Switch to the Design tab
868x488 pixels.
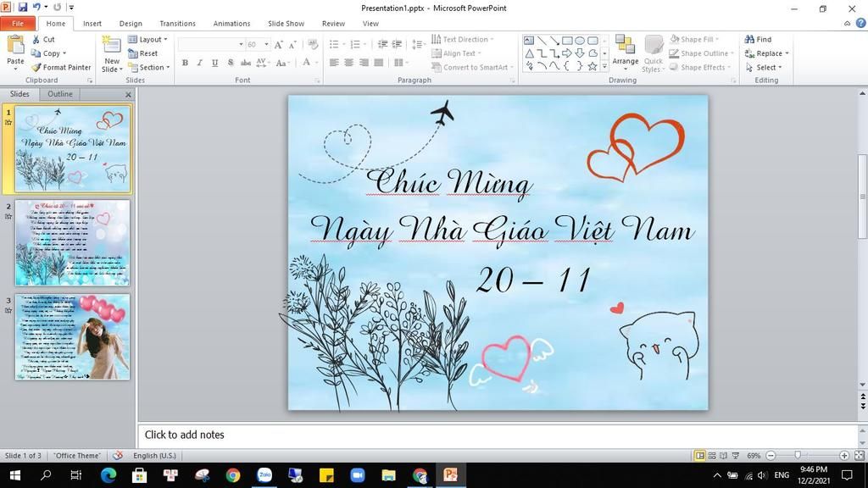tap(131, 23)
